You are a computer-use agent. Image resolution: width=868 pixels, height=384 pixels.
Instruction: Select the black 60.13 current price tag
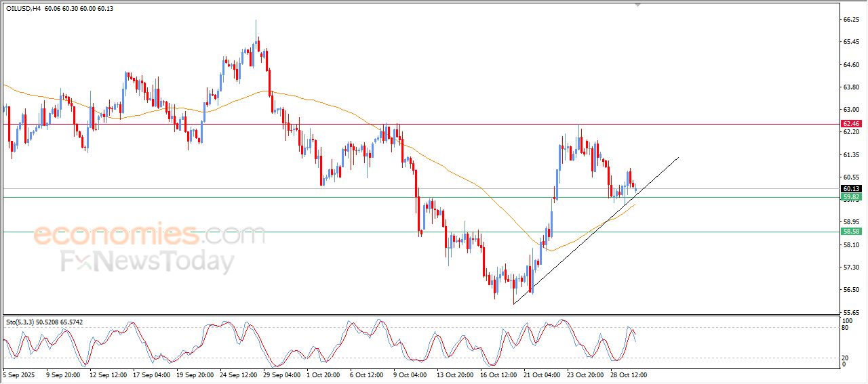click(x=850, y=188)
